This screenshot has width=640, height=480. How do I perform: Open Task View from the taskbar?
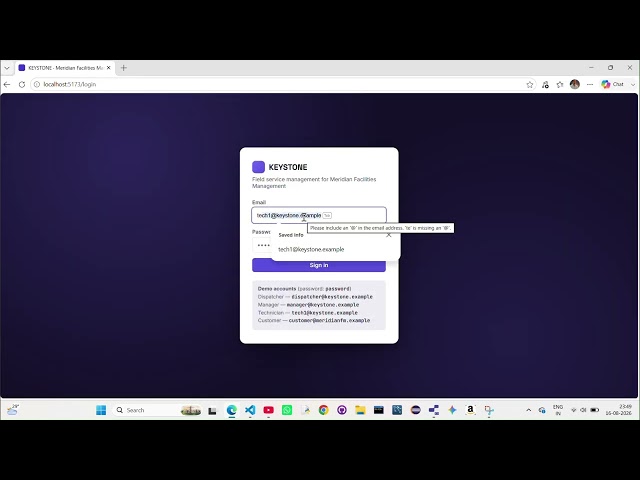point(212,410)
